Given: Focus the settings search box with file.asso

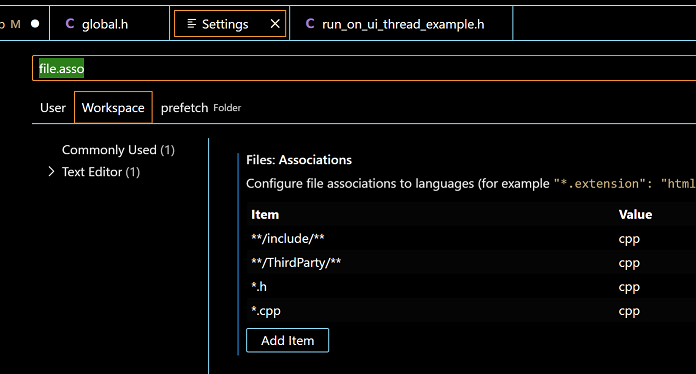Looking at the screenshot, I should click(x=364, y=68).
